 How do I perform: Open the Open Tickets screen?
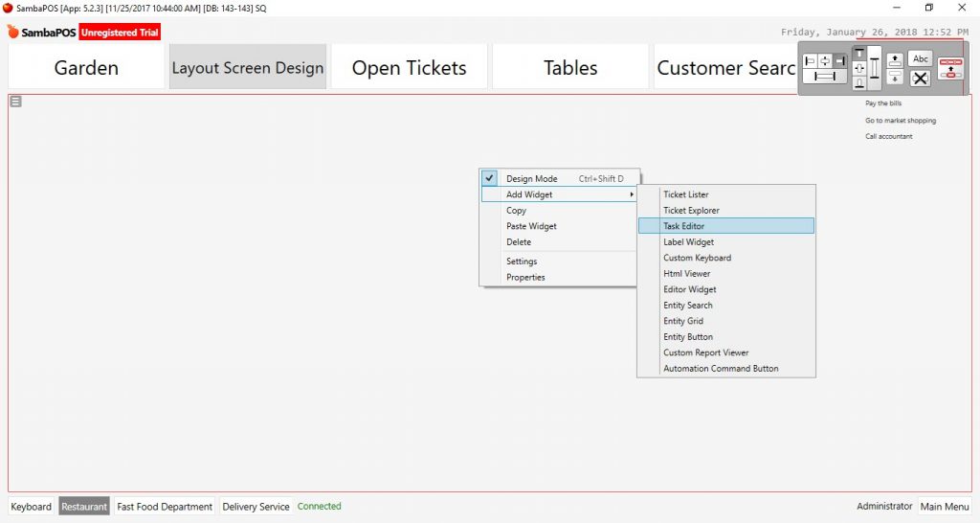(410, 67)
